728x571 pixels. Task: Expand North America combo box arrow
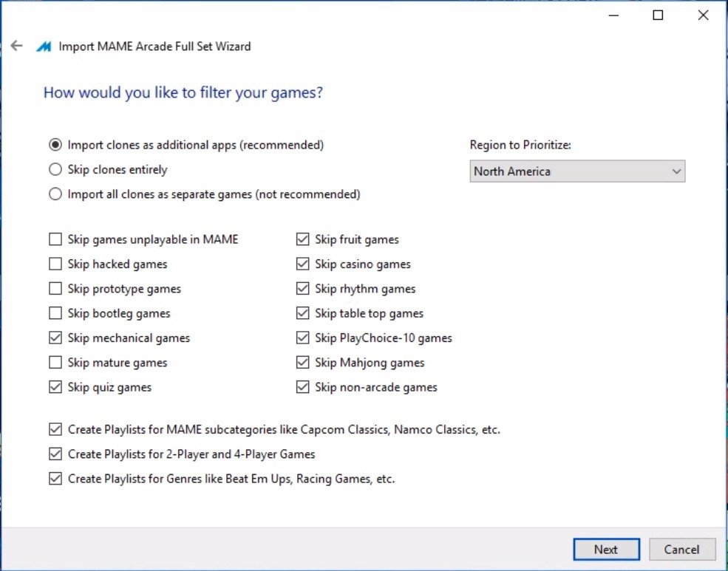pos(676,171)
